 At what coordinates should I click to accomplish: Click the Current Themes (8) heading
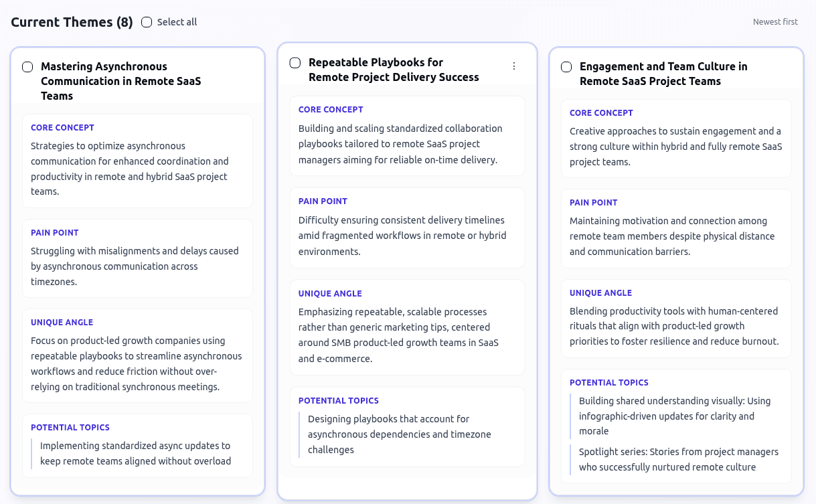click(x=72, y=22)
